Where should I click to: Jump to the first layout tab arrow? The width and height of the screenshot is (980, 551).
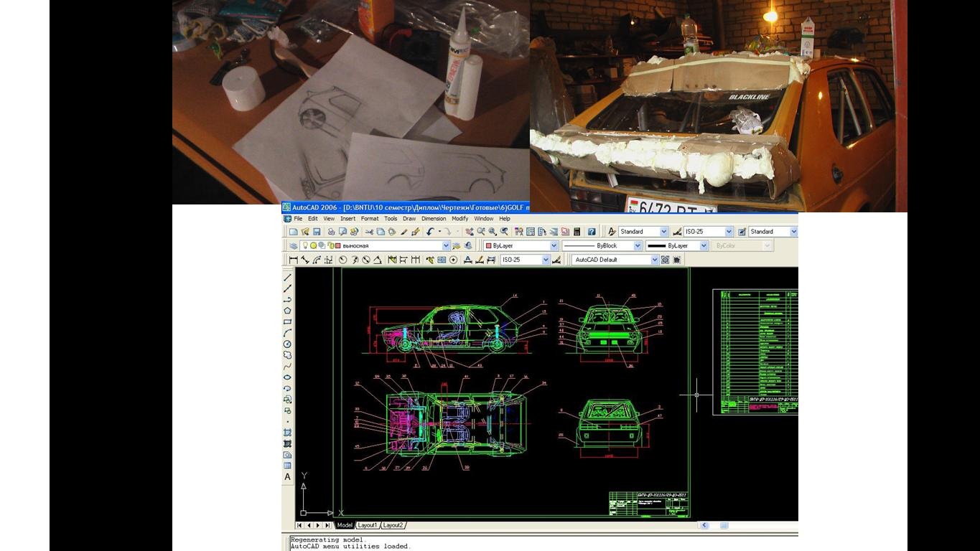tap(300, 525)
